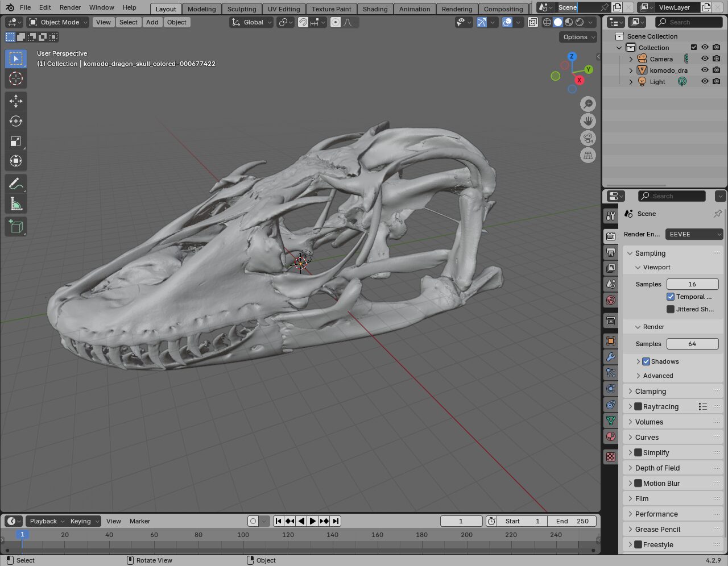Click the viewport Samples value field

[x=692, y=284]
